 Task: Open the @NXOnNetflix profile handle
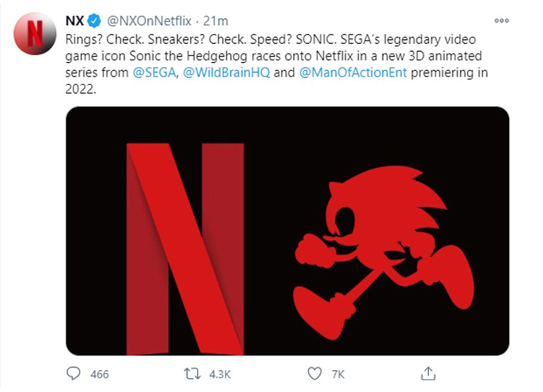point(149,18)
